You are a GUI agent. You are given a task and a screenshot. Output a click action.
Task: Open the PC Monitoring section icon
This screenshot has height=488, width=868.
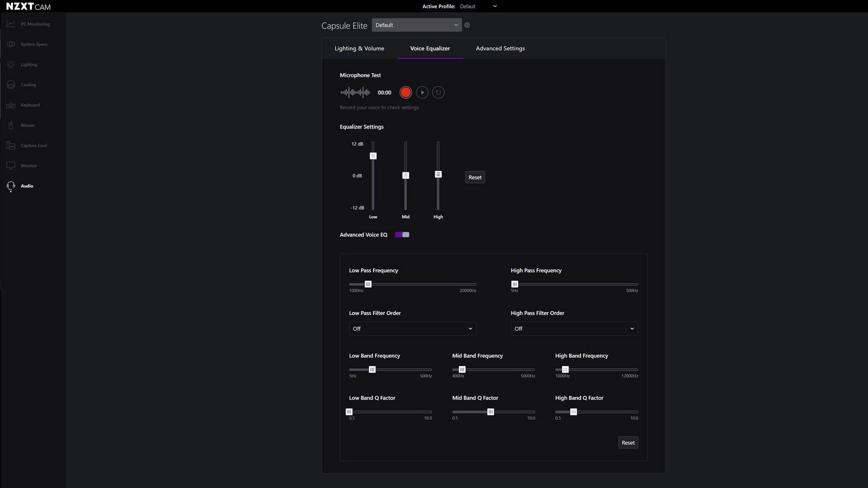[x=11, y=24]
